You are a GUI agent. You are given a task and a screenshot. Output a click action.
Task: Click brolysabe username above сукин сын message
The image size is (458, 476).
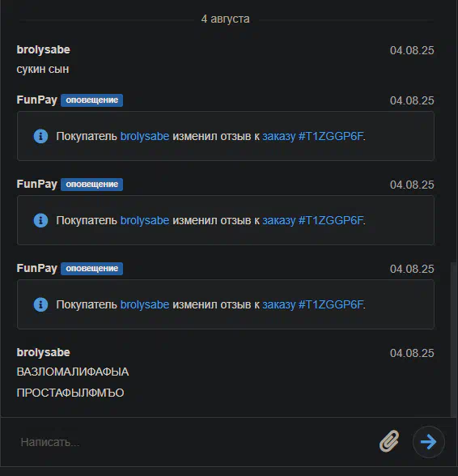(x=43, y=50)
